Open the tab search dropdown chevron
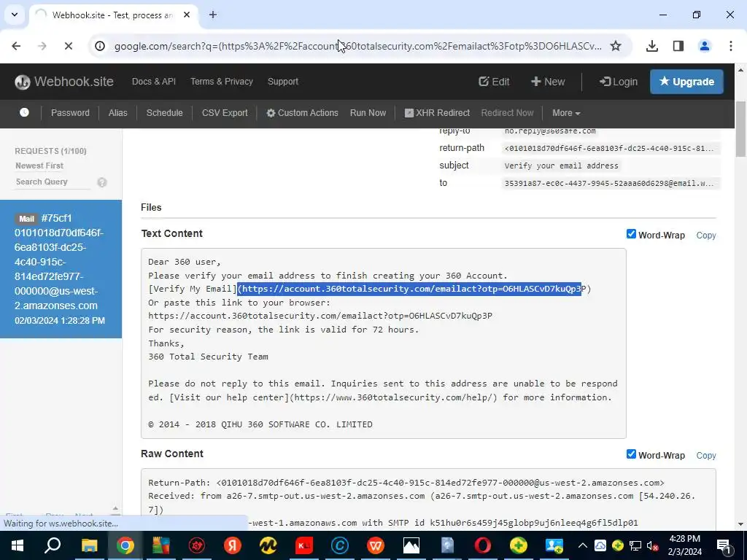Viewport: 747px width, 560px height. pos(15,15)
